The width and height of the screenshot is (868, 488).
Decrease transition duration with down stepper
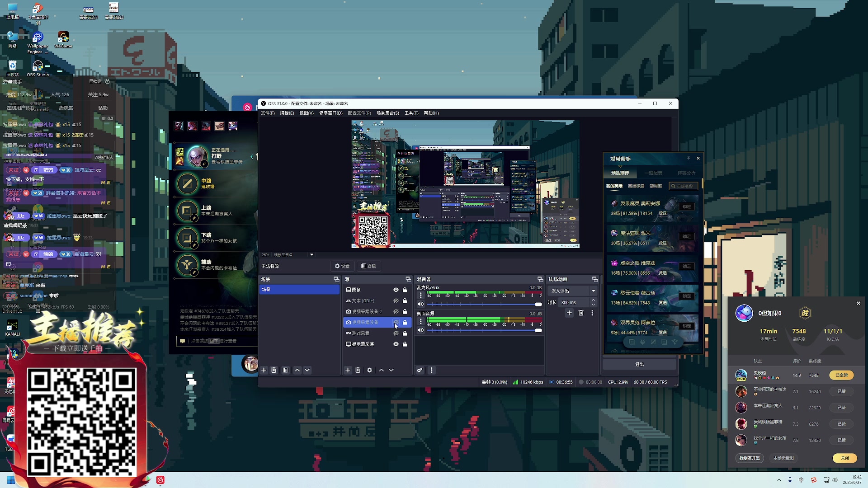[594, 305]
